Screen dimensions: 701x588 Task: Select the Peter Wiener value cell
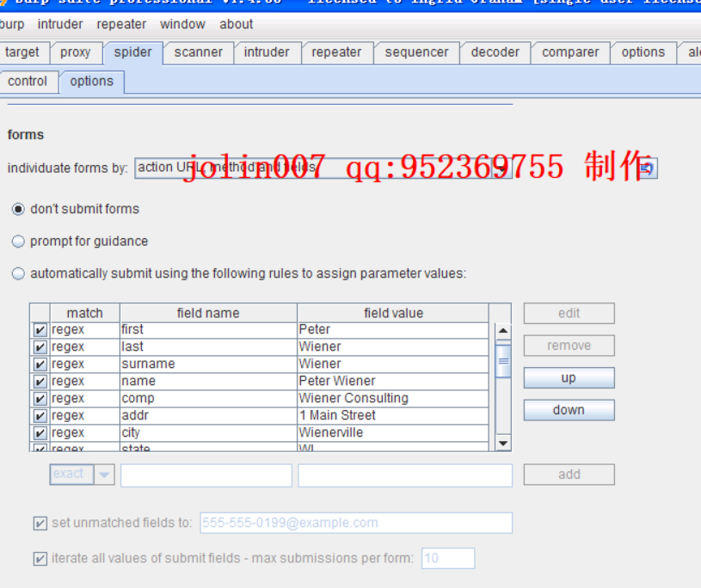pos(393,381)
